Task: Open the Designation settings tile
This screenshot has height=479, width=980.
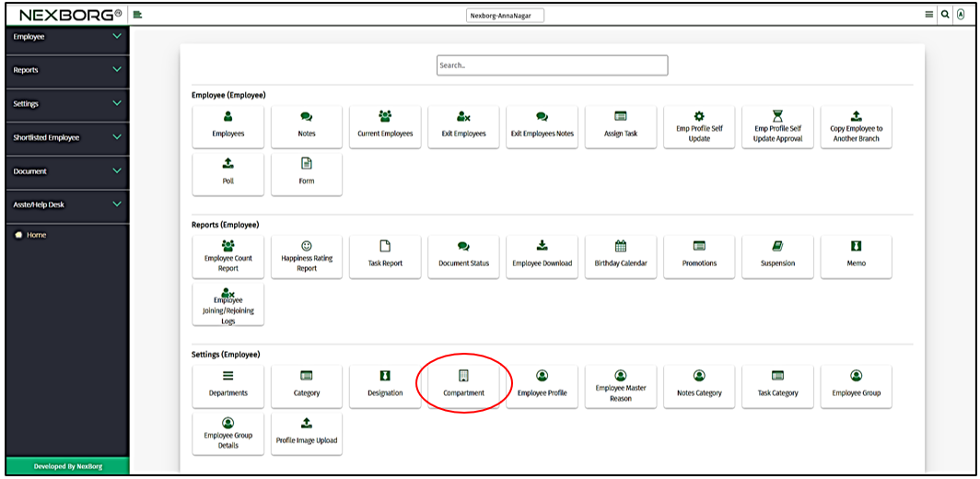Action: click(385, 387)
